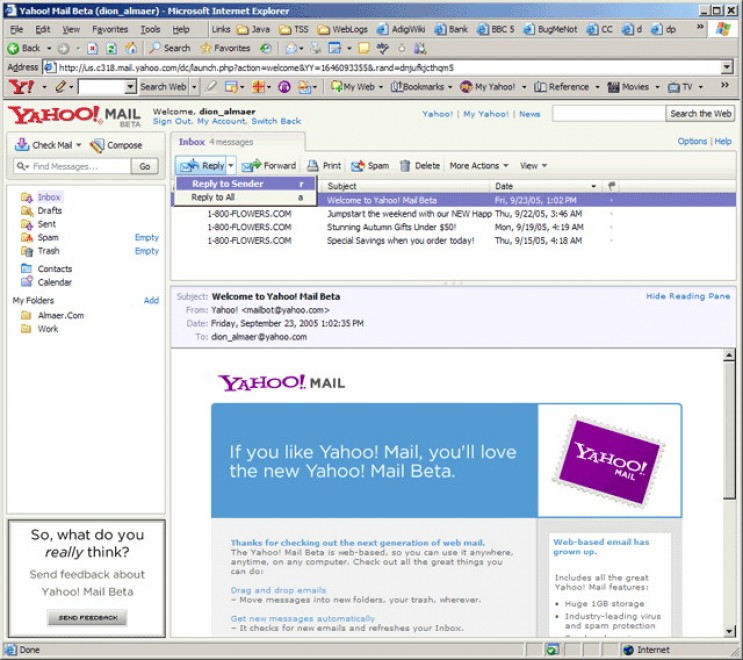Image resolution: width=743 pixels, height=660 pixels.
Task: Click the web search input field
Action: (x=609, y=114)
